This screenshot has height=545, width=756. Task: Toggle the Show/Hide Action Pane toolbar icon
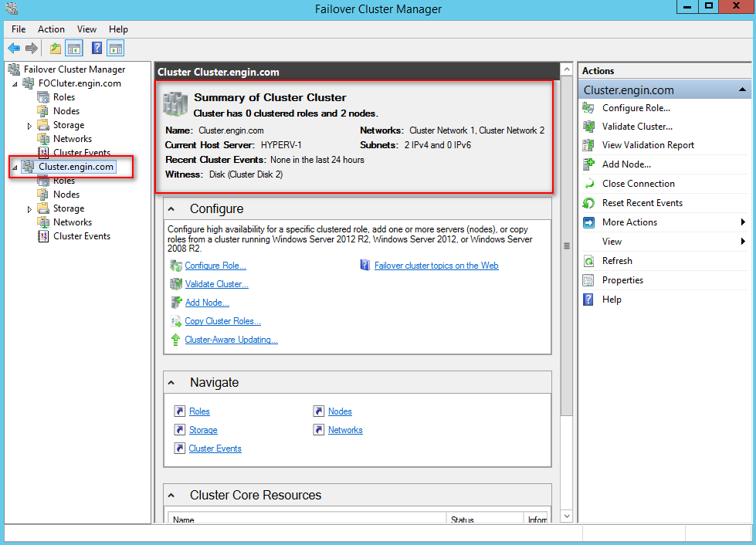pyautogui.click(x=116, y=48)
